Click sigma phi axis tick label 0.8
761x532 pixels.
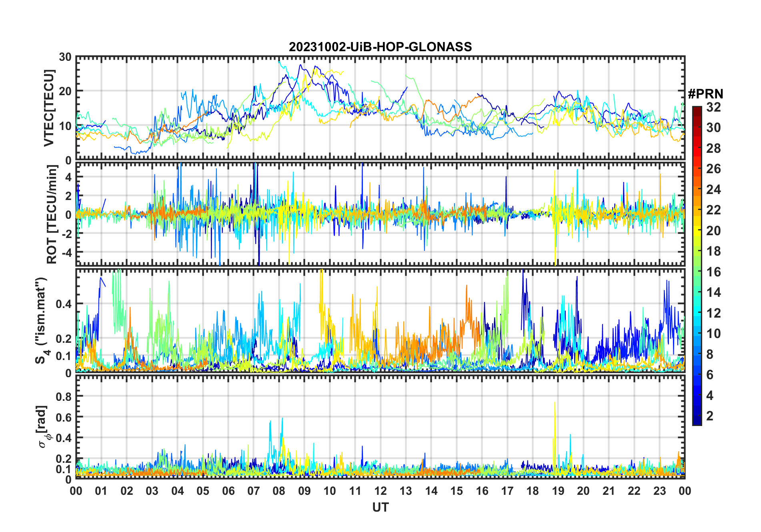pyautogui.click(x=64, y=396)
